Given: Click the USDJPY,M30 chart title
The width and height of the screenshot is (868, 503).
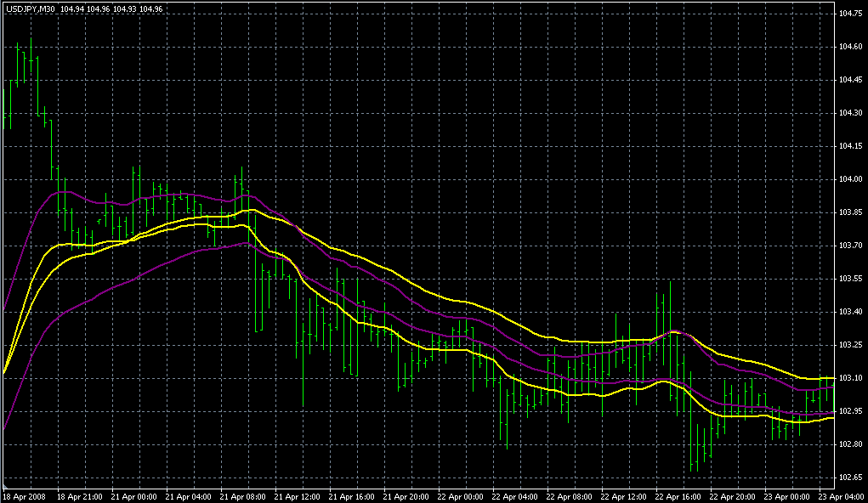Looking at the screenshot, I should 30,8.
